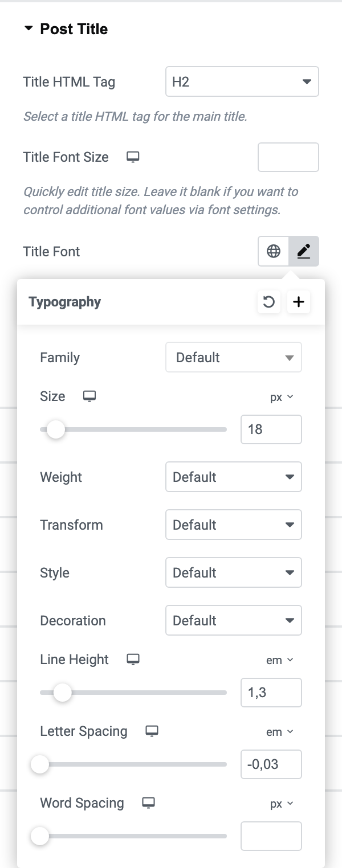
Task: Click the plus icon in Typography header
Action: point(299,302)
